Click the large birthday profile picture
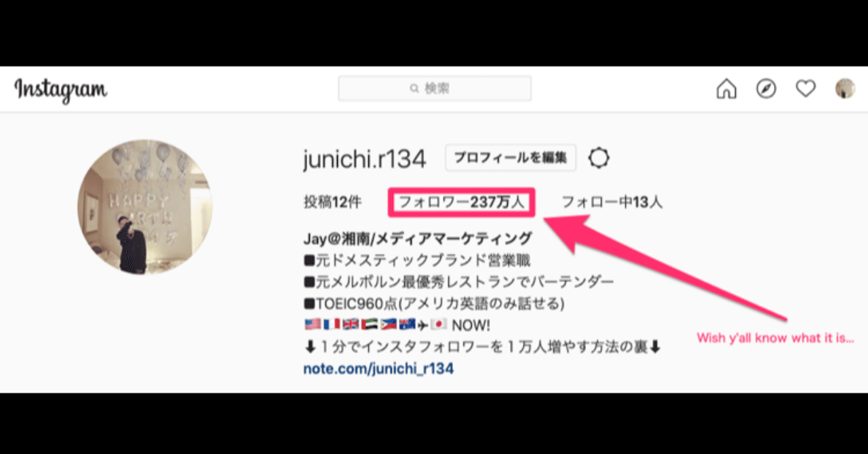The width and height of the screenshot is (868, 454). click(144, 208)
